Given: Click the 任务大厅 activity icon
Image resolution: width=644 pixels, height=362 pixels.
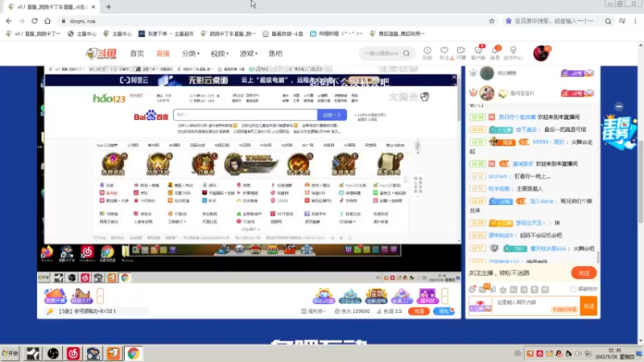Looking at the screenshot, I should click(x=81, y=296).
